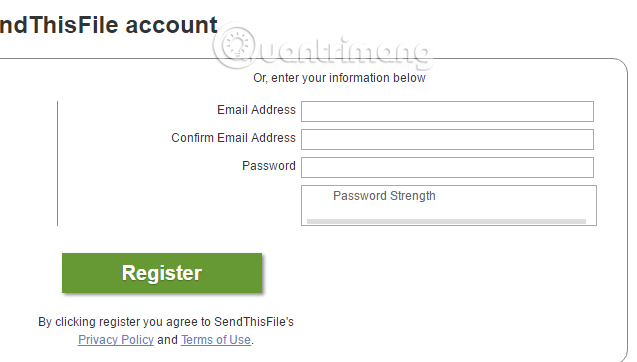This screenshot has height=362, width=637.
Task: Click the 'SendThisFile's' text above the links
Action: (254, 322)
